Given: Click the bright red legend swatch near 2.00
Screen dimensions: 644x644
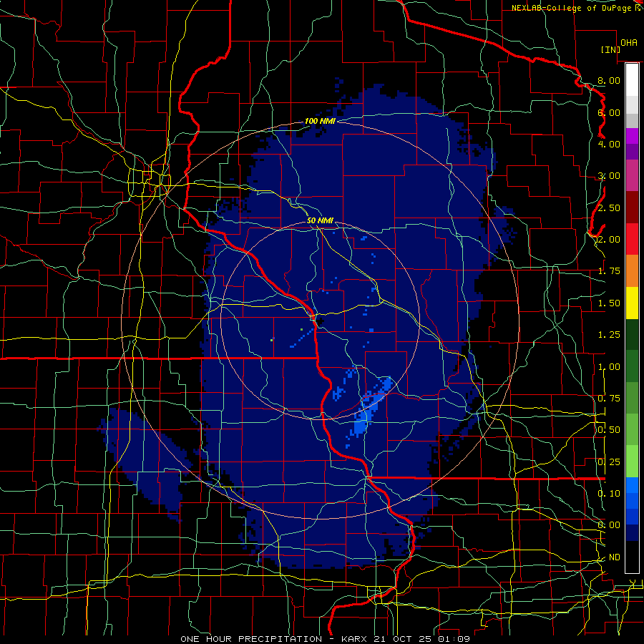Looking at the screenshot, I should [x=632, y=239].
